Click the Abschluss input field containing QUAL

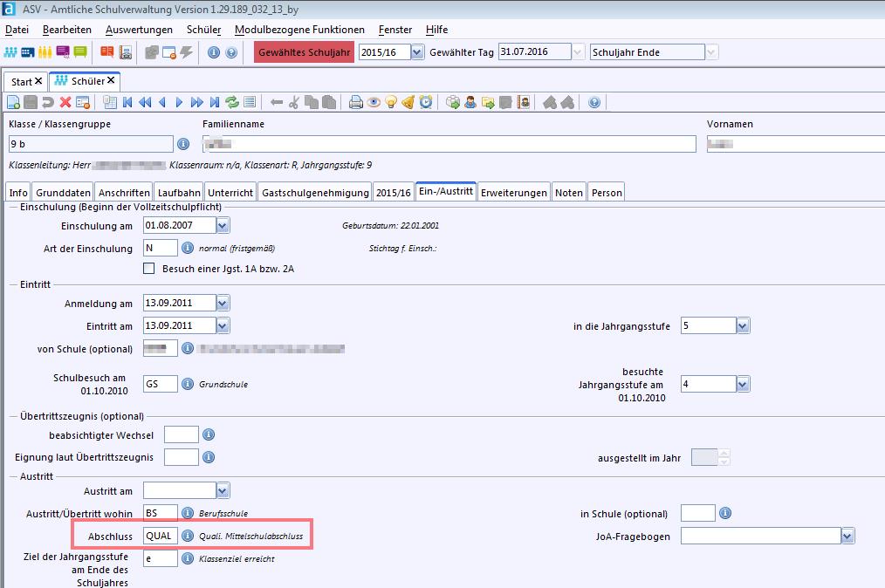(x=161, y=536)
